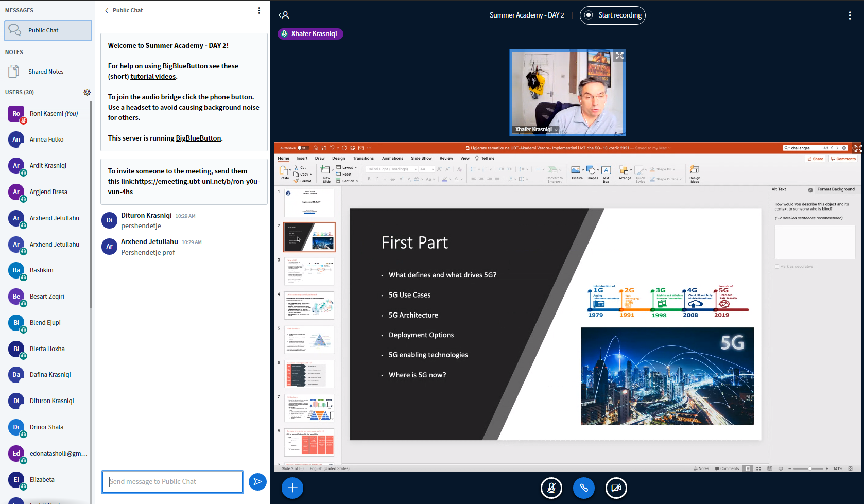Click the send message arrow button
Viewport: 864px width, 504px height.
[257, 482]
